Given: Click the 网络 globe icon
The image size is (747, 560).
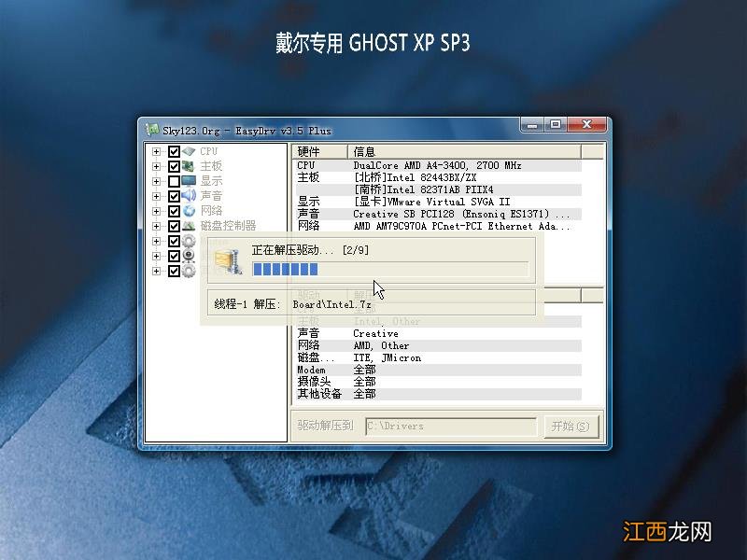Looking at the screenshot, I should (190, 211).
